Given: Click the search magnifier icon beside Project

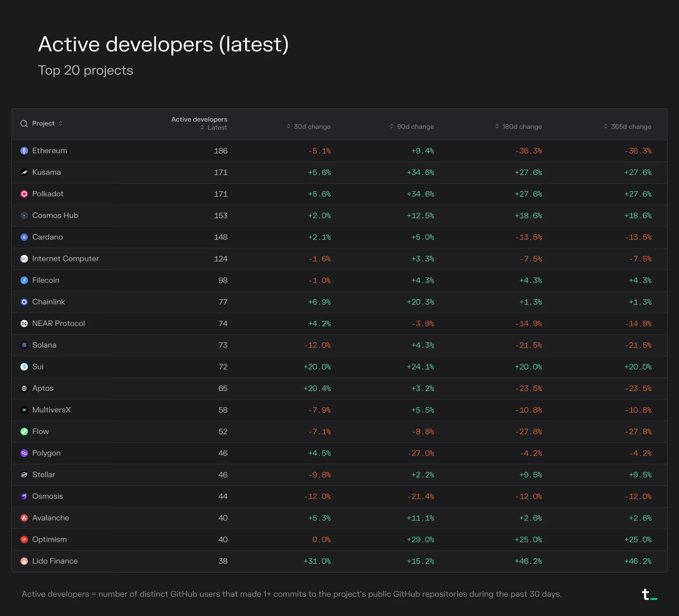Looking at the screenshot, I should (24, 124).
